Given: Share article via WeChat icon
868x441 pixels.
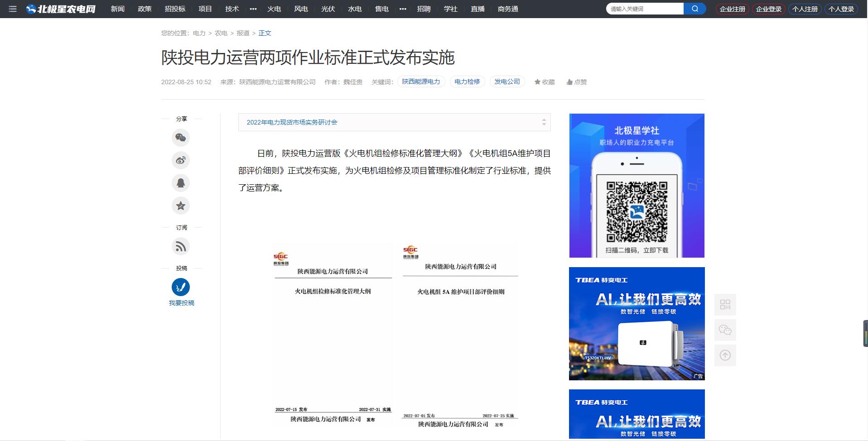Looking at the screenshot, I should 181,138.
